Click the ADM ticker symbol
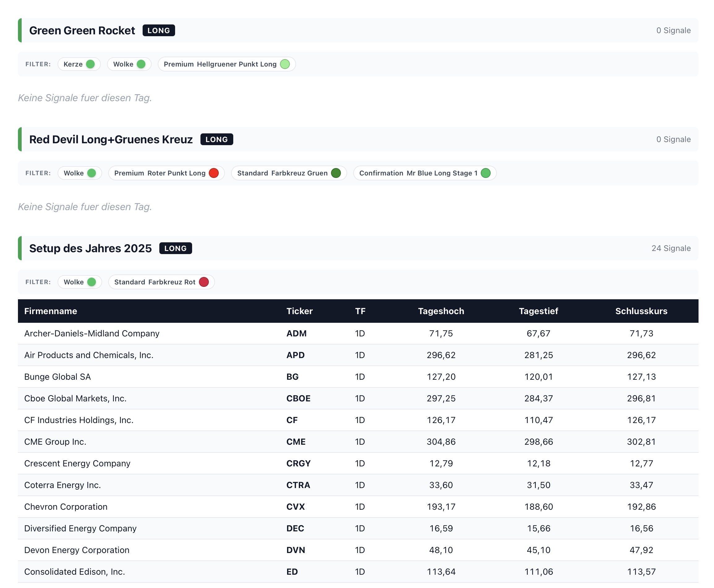Viewport: 714px width, 588px height. (296, 333)
